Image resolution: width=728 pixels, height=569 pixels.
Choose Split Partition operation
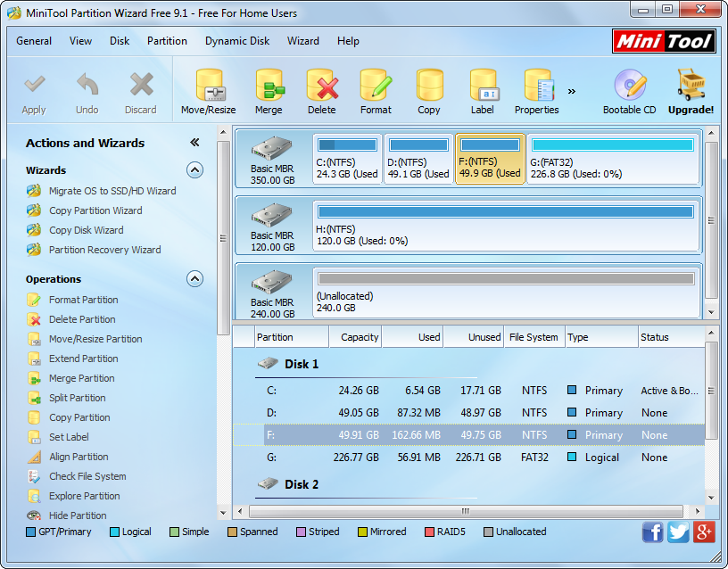coord(78,397)
